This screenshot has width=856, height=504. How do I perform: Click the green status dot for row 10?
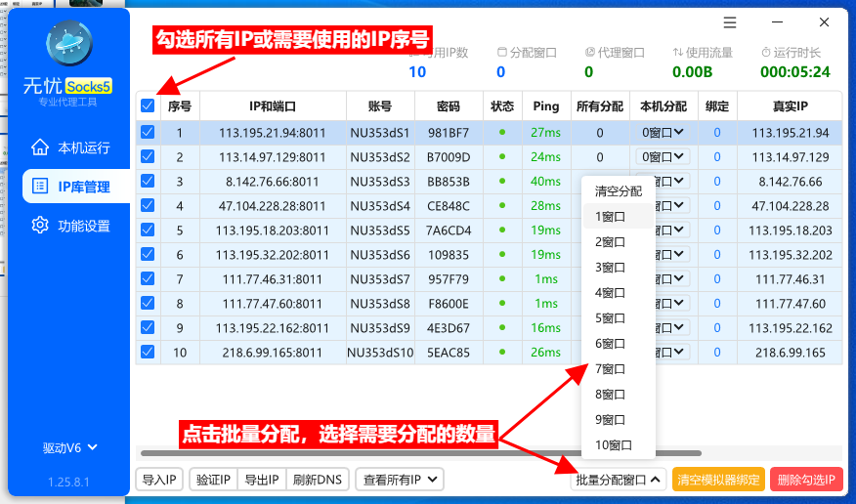click(502, 352)
